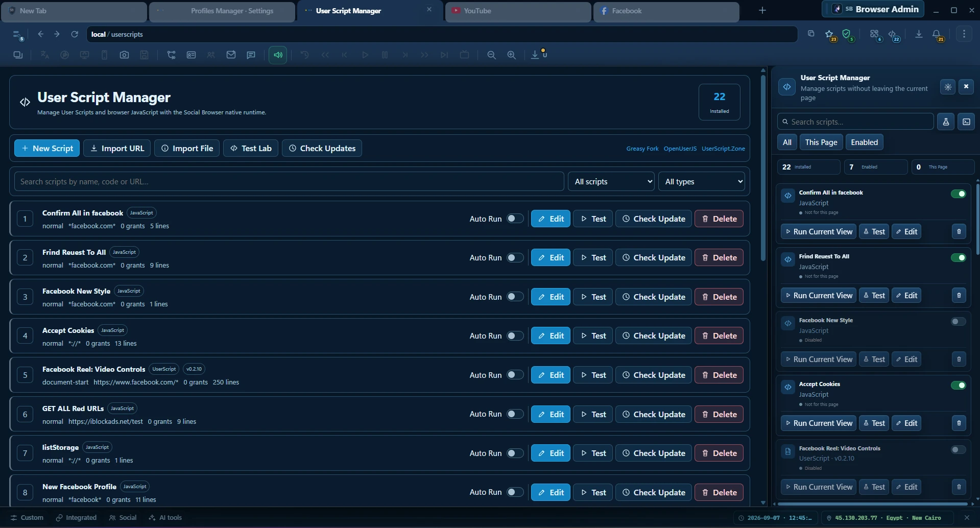Viewport: 980px width, 528px height.
Task: Toggle Auto Run for listStorage script
Action: 515,453
